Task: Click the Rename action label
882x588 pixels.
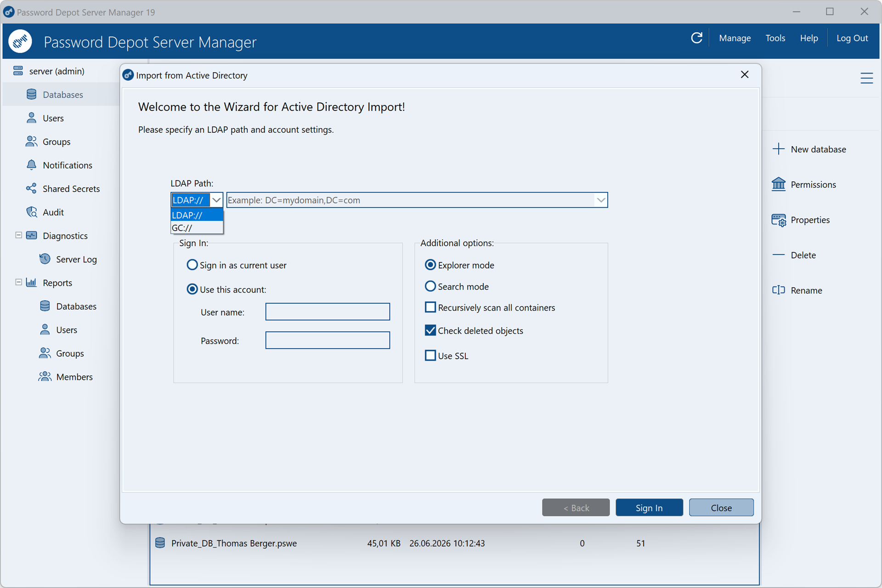Action: 806,290
